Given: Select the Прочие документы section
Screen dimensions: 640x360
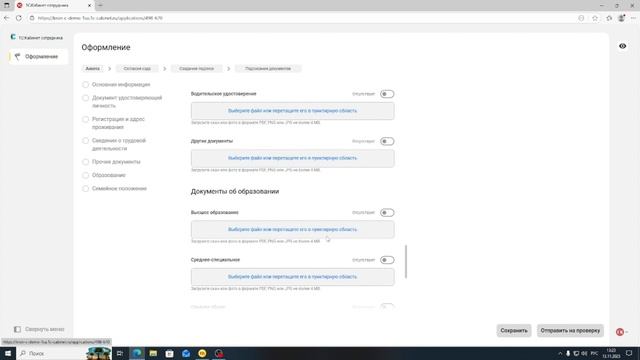Looking at the screenshot, I should (x=111, y=162).
